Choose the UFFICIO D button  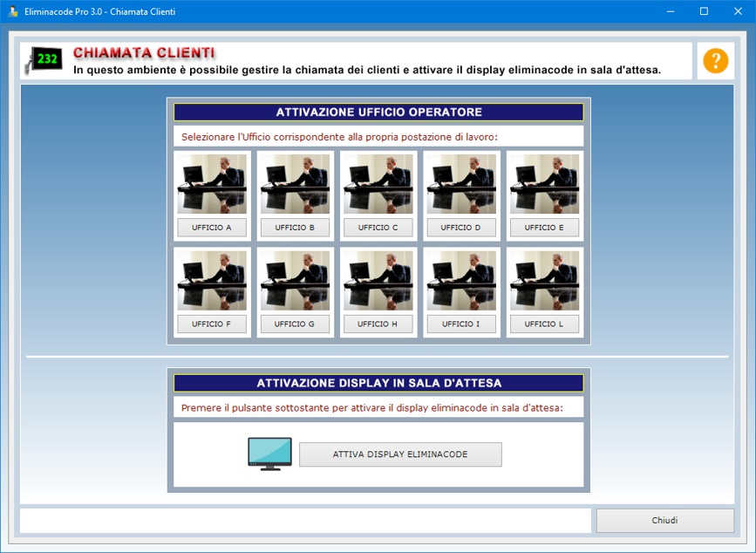click(x=461, y=228)
